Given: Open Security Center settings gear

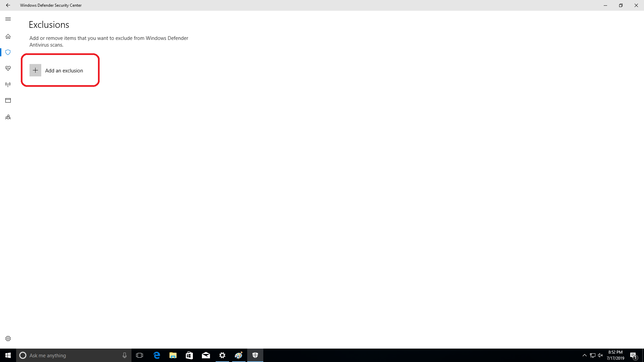Looking at the screenshot, I should pyautogui.click(x=8, y=339).
